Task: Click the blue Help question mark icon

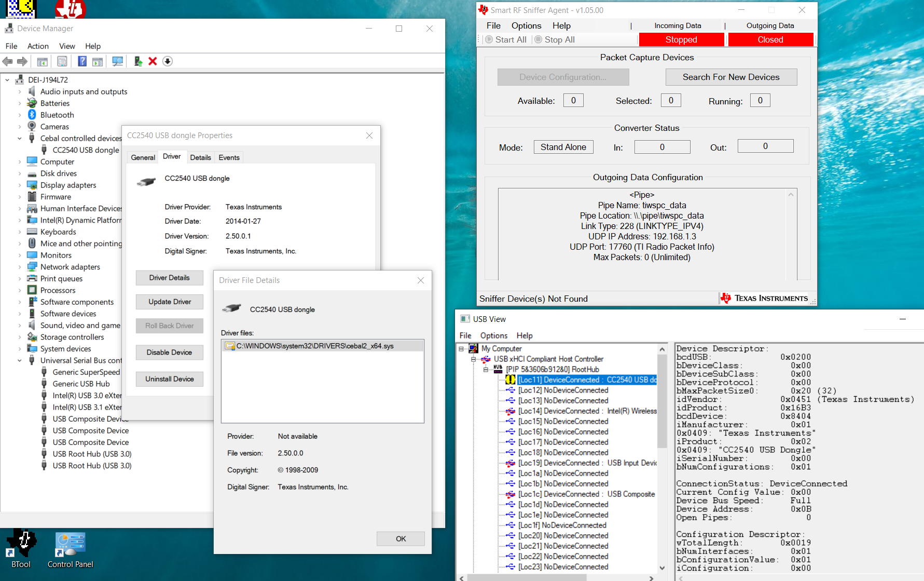Action: click(x=82, y=61)
